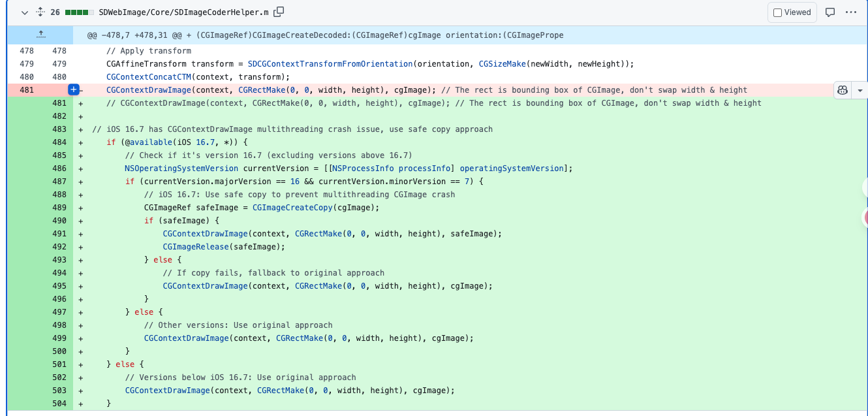Screen dimensions: 868x416
Task: Mark the file as Viewed
Action: [x=792, y=12]
